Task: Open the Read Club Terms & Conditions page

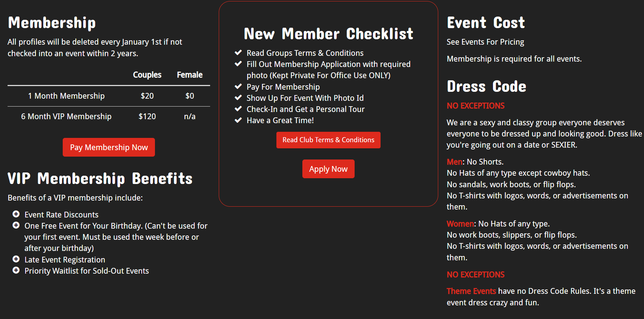Action: pos(328,140)
